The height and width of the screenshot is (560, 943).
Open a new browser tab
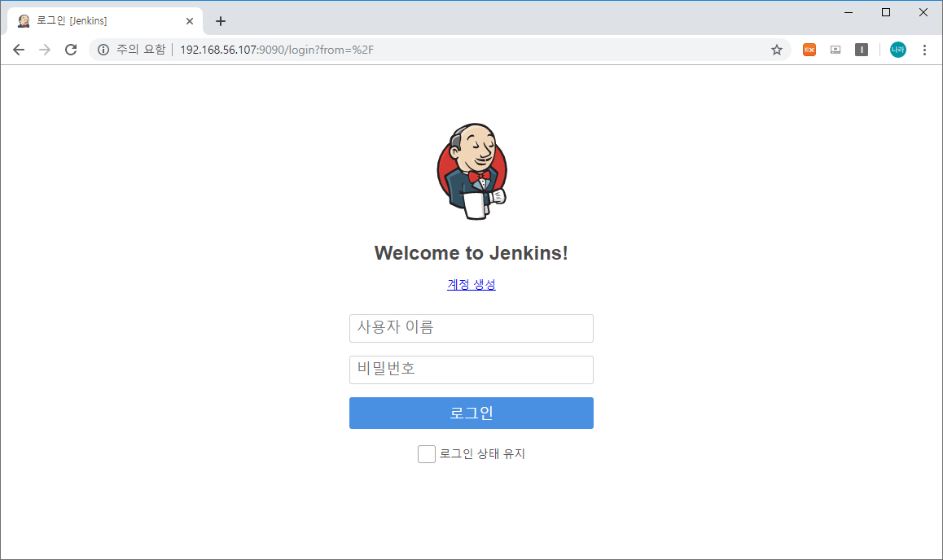pyautogui.click(x=221, y=21)
